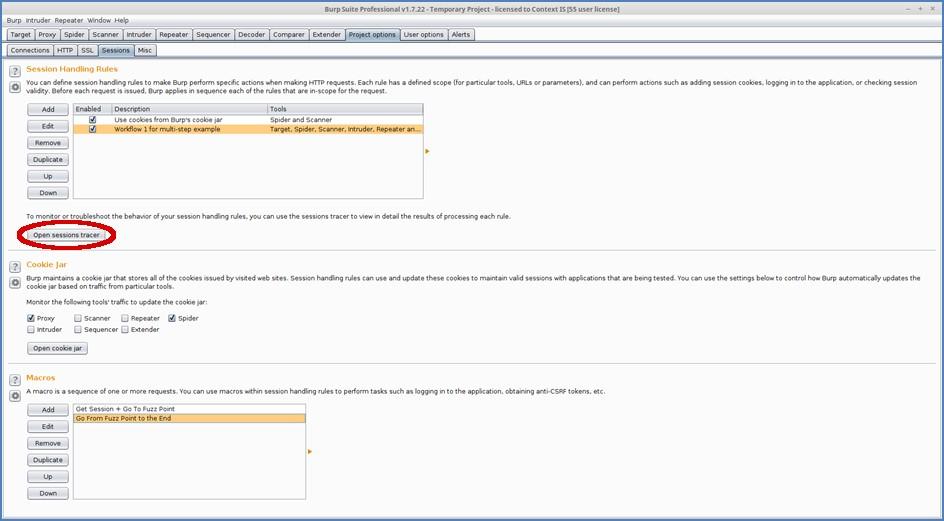Select 'Spider and Scanner' tools cell
Image resolution: width=944 pixels, height=521 pixels.
[x=345, y=120]
